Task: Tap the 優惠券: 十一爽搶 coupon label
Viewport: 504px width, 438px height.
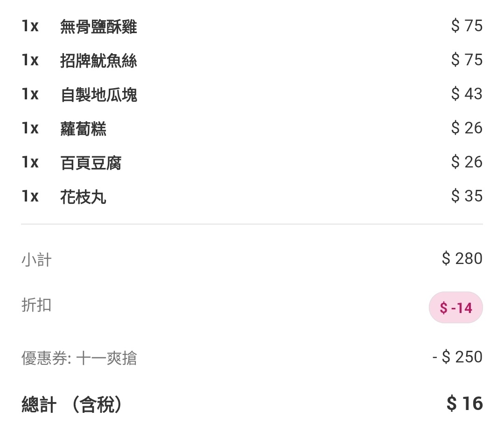Action: coord(79,358)
